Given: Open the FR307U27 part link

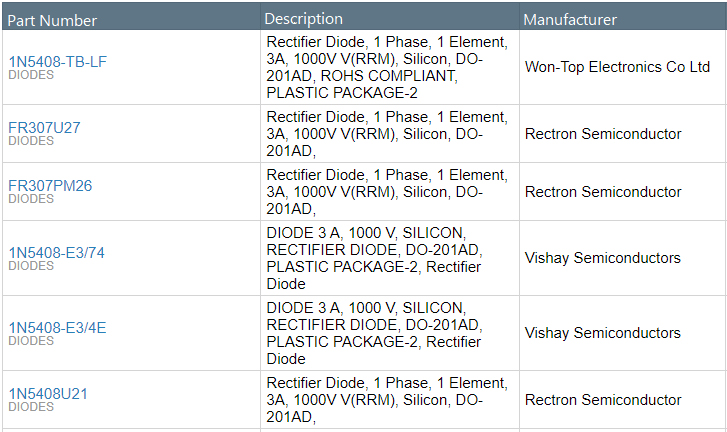Looking at the screenshot, I should click(x=44, y=128).
